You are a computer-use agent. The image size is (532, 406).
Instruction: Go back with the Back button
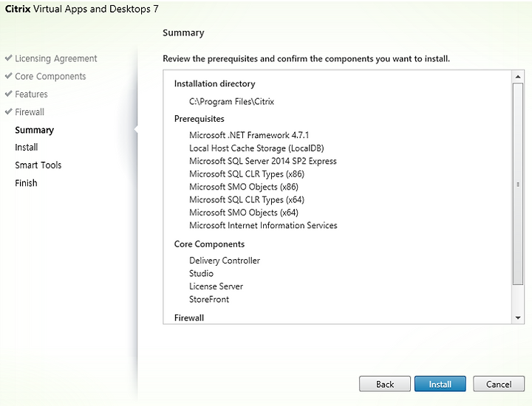tap(385, 384)
